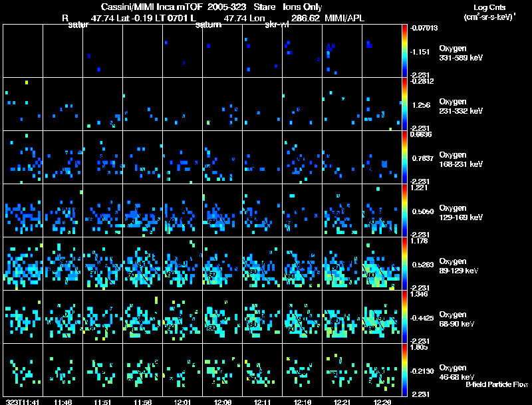Open the 129-169 keV panel at 11:56
The width and height of the screenshot is (532, 405).
[x=142, y=210]
